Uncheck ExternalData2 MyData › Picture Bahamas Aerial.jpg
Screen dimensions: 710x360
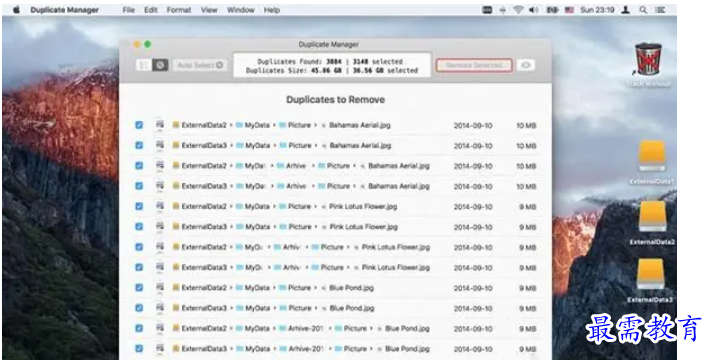coord(139,125)
